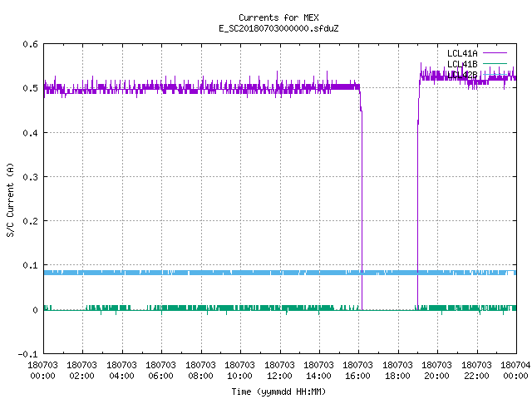Click the blue LCL42B trace near 0.08 A
The image size is (532, 399).
pyautogui.click(x=280, y=273)
